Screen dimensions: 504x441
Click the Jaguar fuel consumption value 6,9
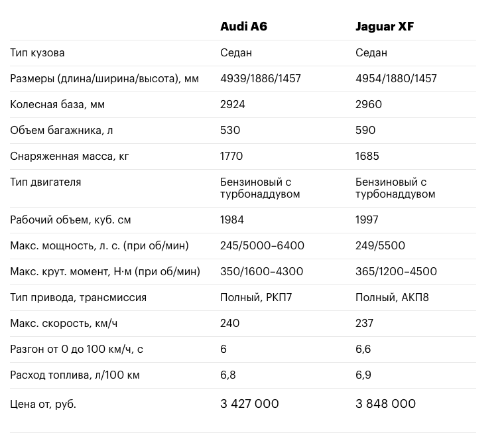(x=363, y=375)
